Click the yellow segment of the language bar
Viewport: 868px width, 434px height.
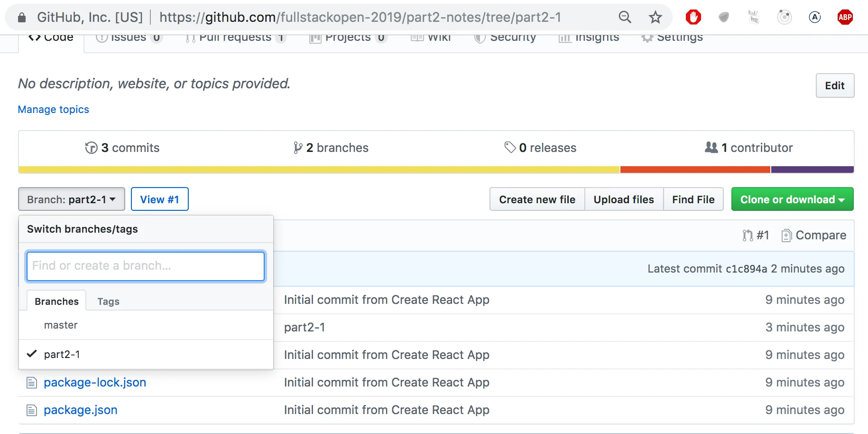point(319,170)
